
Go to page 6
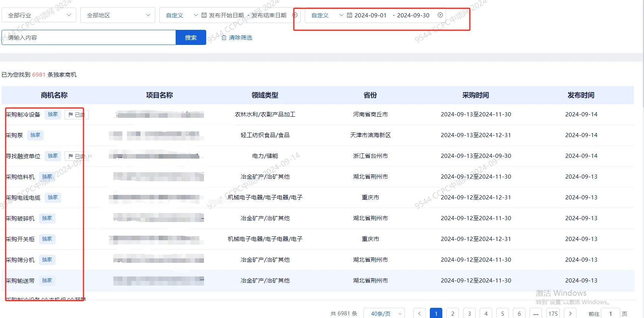point(519,313)
